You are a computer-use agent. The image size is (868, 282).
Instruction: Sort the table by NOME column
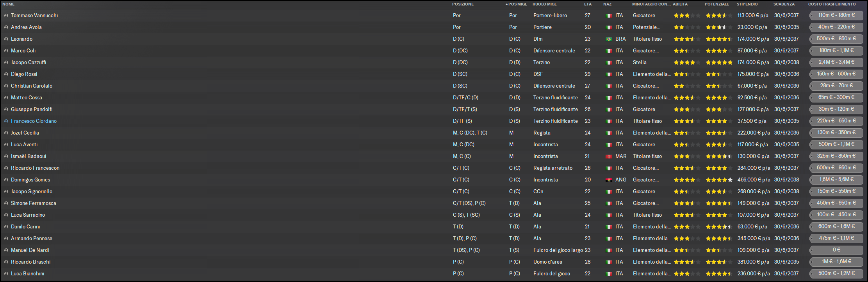point(9,4)
